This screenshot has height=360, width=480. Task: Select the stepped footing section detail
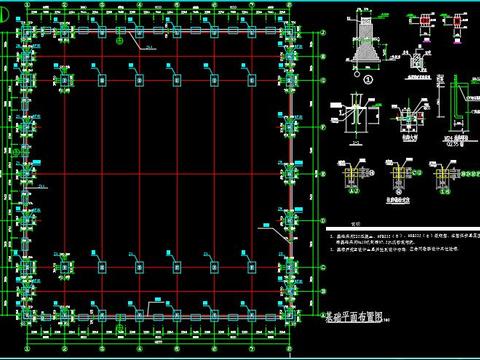pos(367,41)
